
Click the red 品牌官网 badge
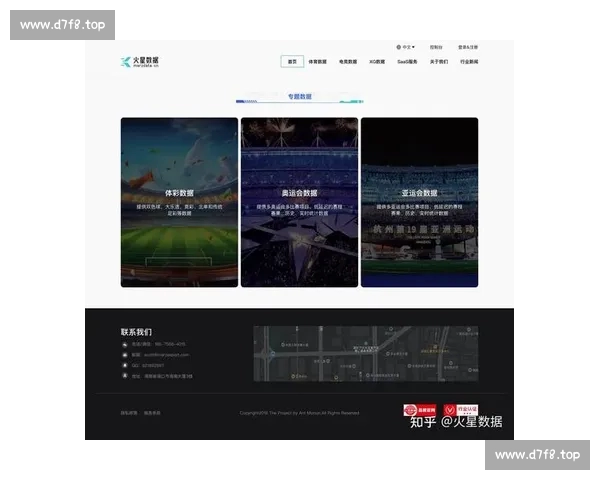420,410
